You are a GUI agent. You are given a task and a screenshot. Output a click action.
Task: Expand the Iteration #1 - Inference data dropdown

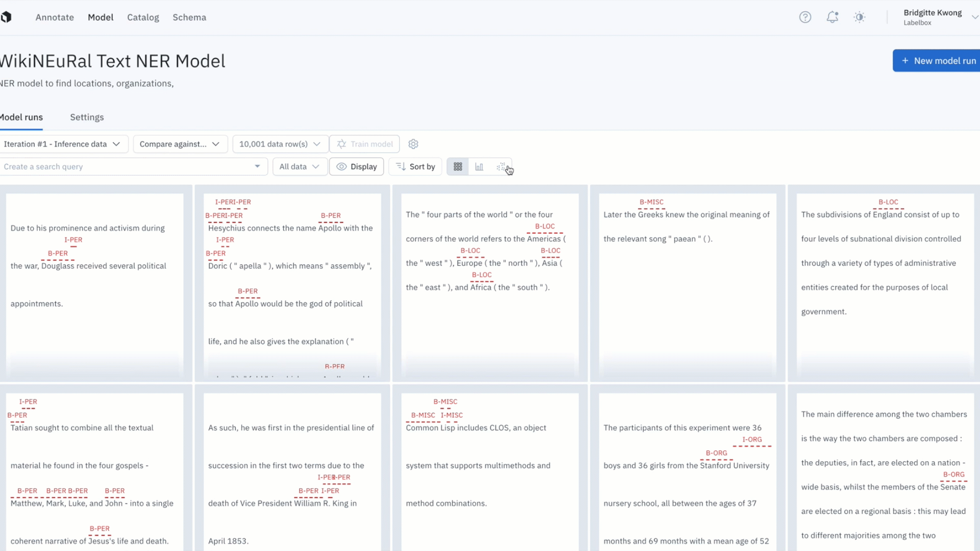[x=62, y=144]
